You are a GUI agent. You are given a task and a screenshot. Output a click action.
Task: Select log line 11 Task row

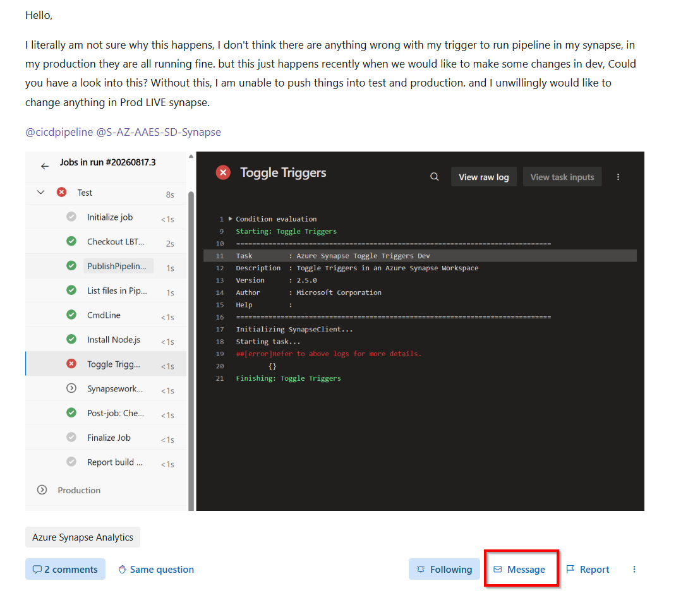419,256
